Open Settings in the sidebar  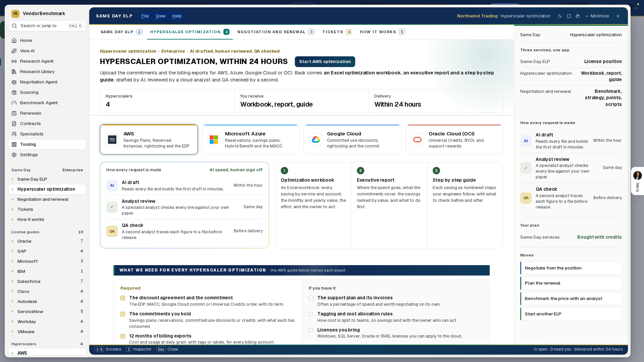tap(47, 155)
